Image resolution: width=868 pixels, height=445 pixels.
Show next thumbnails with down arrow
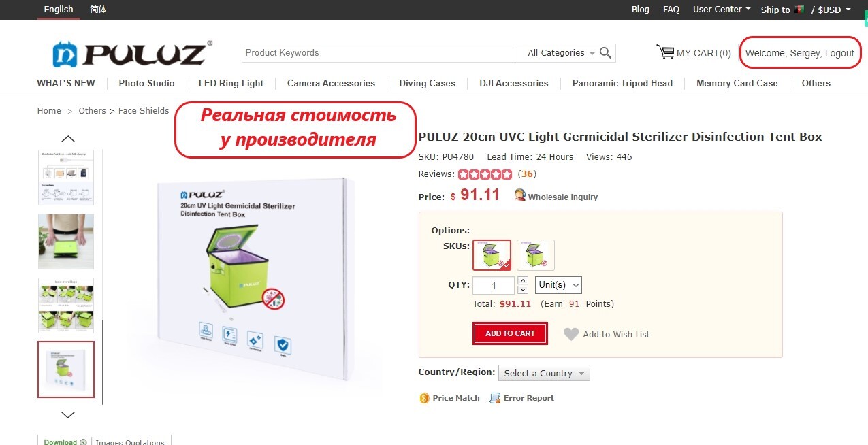point(68,414)
